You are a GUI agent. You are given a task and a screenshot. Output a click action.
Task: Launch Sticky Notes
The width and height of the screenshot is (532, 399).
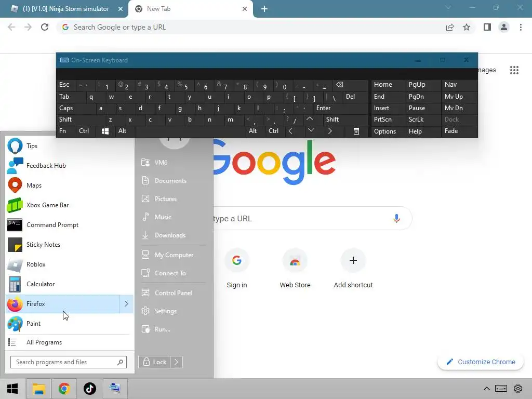[69, 245]
